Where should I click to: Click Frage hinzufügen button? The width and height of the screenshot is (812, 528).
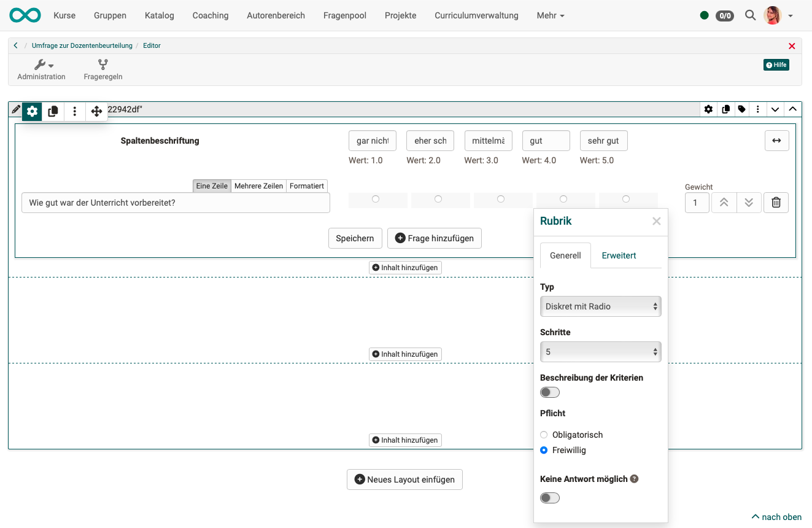pos(435,238)
